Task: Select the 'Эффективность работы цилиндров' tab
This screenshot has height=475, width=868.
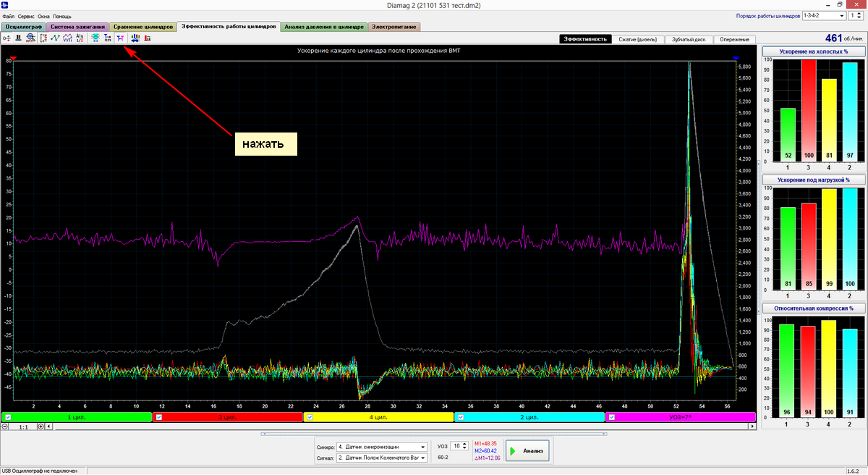Action: coord(228,26)
